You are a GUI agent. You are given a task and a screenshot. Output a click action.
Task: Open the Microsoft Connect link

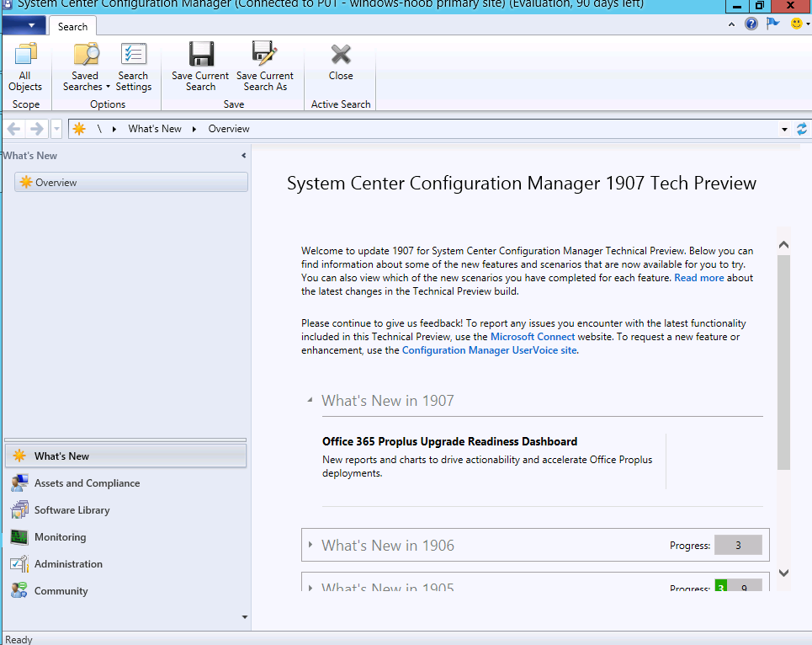[533, 337]
